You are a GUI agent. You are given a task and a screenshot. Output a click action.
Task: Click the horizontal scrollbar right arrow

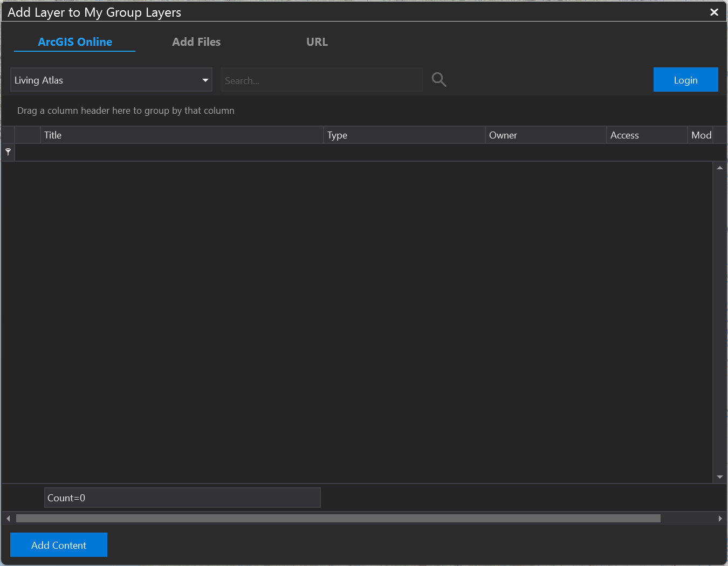[x=720, y=519]
